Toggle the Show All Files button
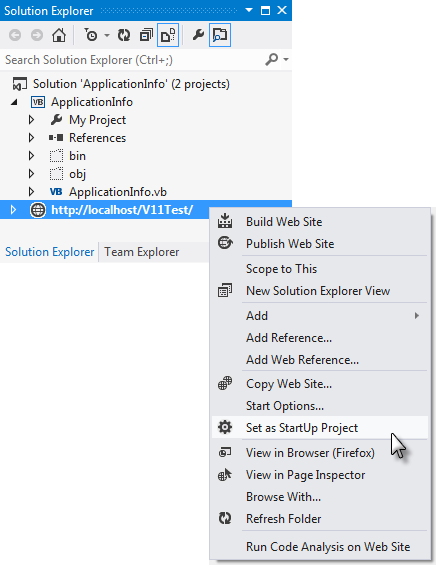 168,35
